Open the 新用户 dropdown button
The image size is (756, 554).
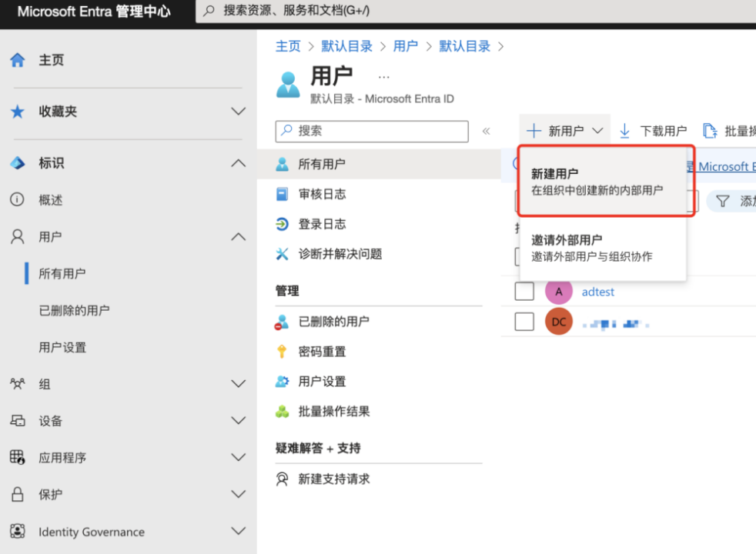564,131
